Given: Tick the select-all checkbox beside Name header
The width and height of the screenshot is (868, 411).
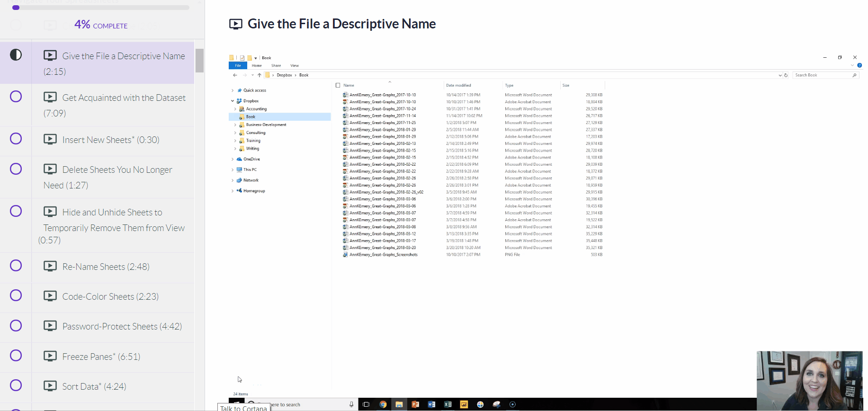Looking at the screenshot, I should pyautogui.click(x=338, y=85).
